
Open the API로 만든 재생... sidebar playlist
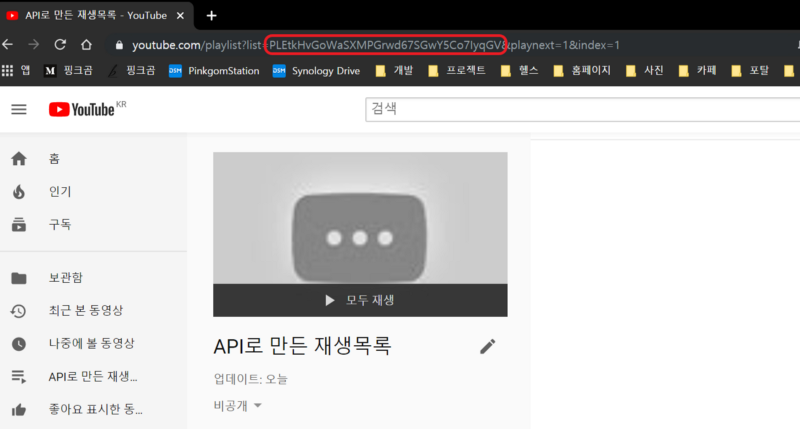tap(93, 376)
